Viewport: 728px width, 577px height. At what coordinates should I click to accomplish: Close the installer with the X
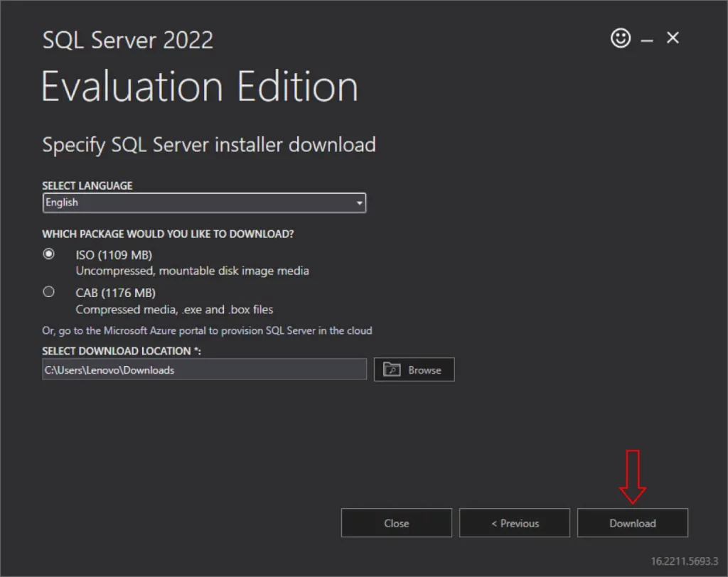(672, 38)
